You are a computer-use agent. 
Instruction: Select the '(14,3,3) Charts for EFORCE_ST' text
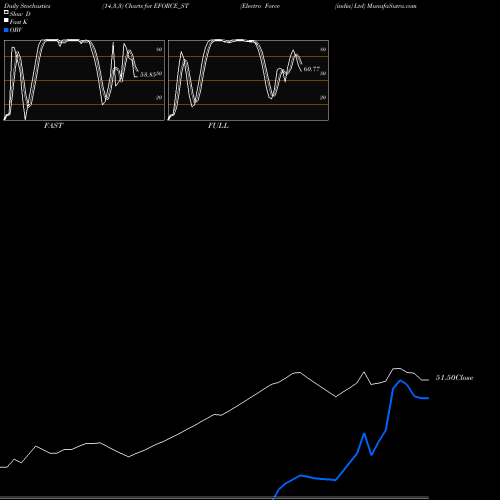[145, 6]
